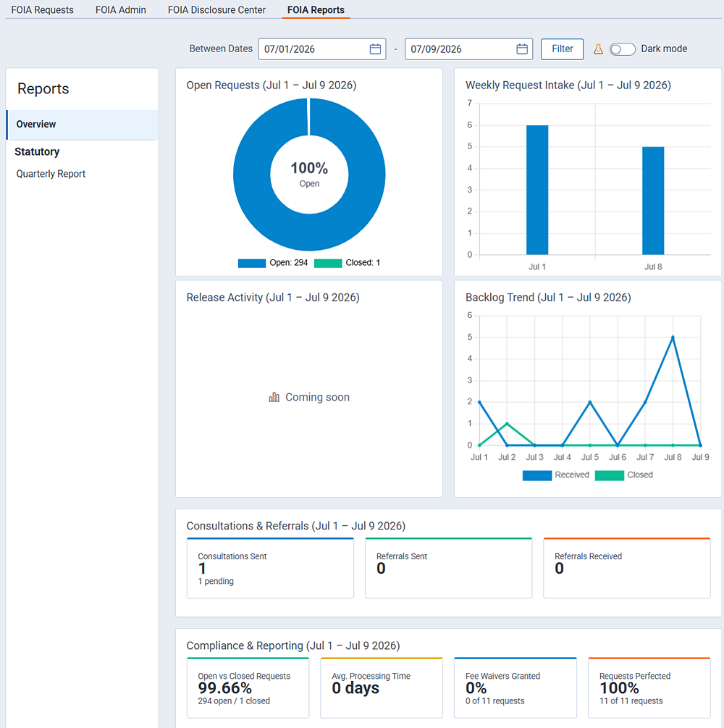Toggle the blue Open legend swatch in Open Requests
724x728 pixels.
pos(251,263)
